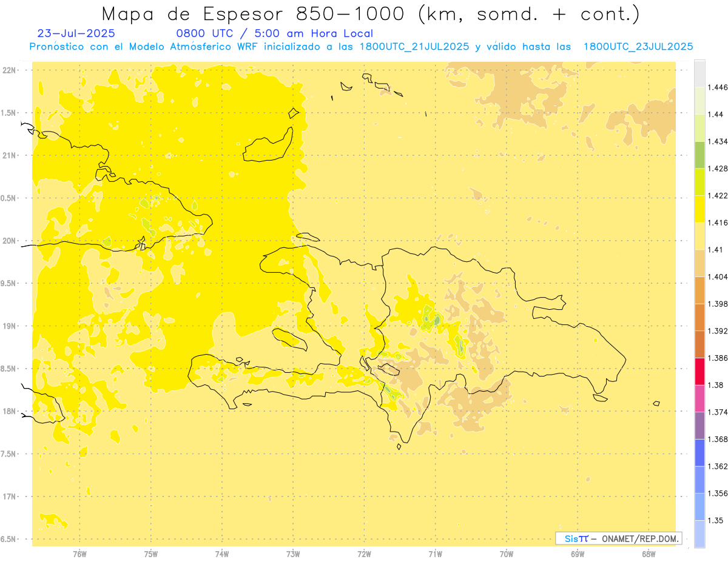
Task: Click the tan legend swatch above 1.404
Action: point(699,263)
